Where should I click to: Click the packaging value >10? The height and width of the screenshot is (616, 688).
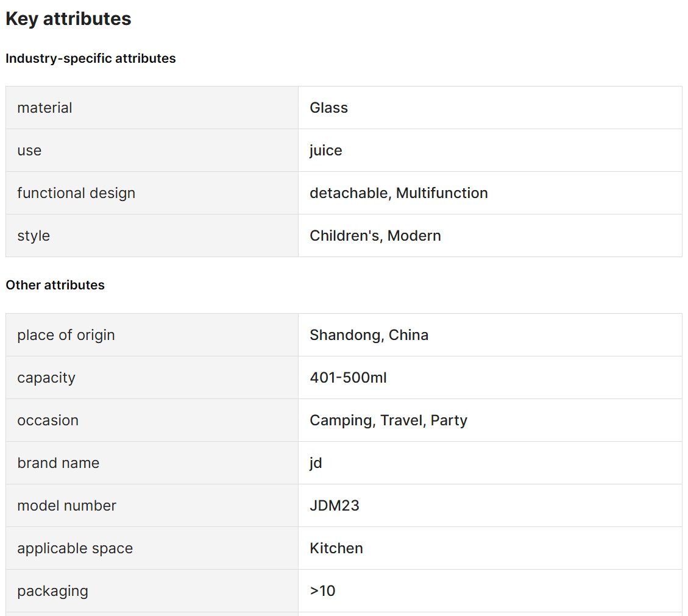click(322, 590)
